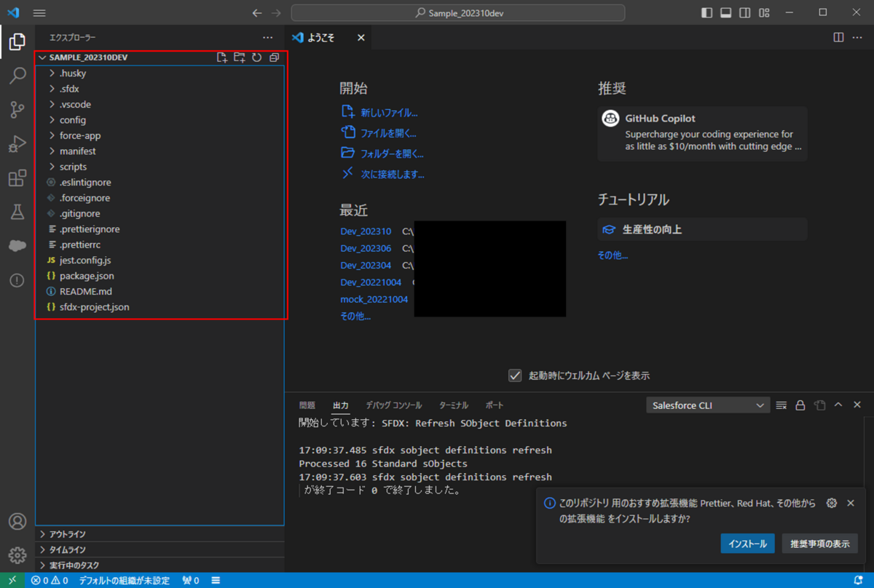This screenshot has height=588, width=874.
Task: Open the Salesforce cloud view
Action: tap(17, 246)
